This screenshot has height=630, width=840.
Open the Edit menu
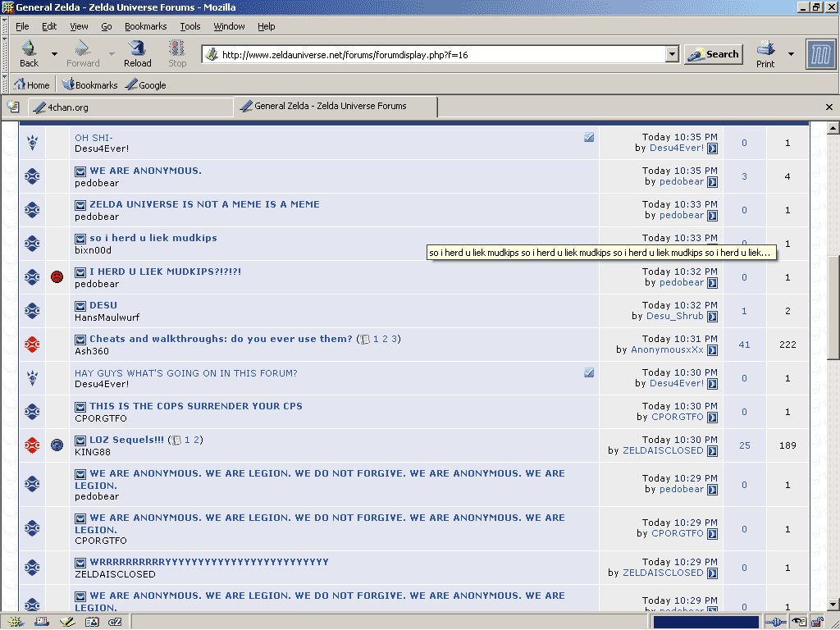pyautogui.click(x=49, y=26)
